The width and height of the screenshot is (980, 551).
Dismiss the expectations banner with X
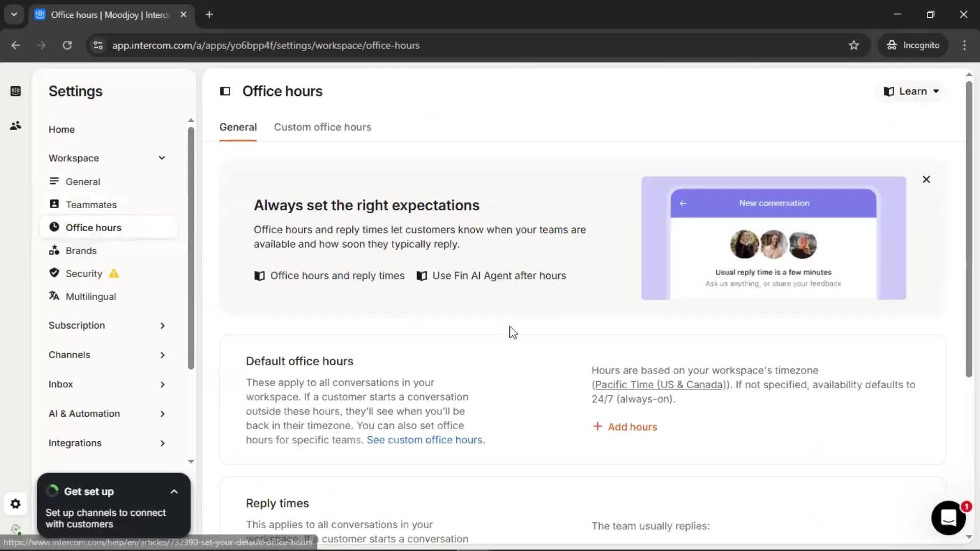click(x=926, y=180)
